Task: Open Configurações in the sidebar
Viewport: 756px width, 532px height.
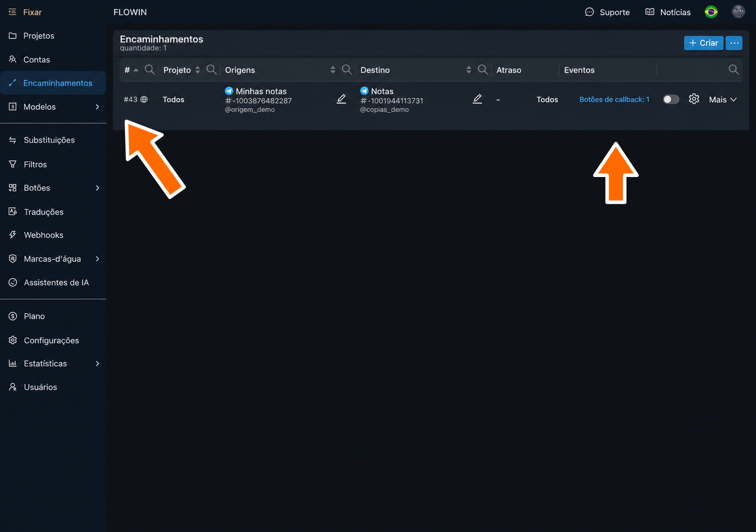Action: 53,340
